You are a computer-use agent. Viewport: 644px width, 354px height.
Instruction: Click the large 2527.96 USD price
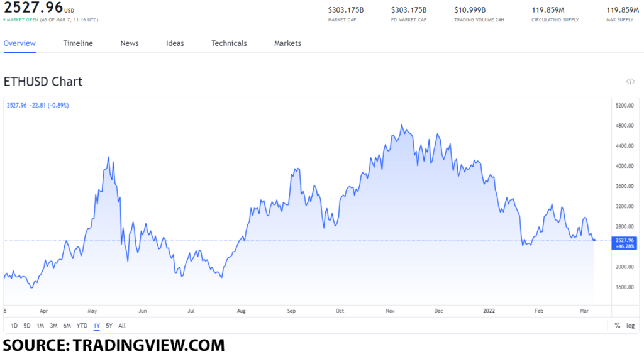(39, 8)
